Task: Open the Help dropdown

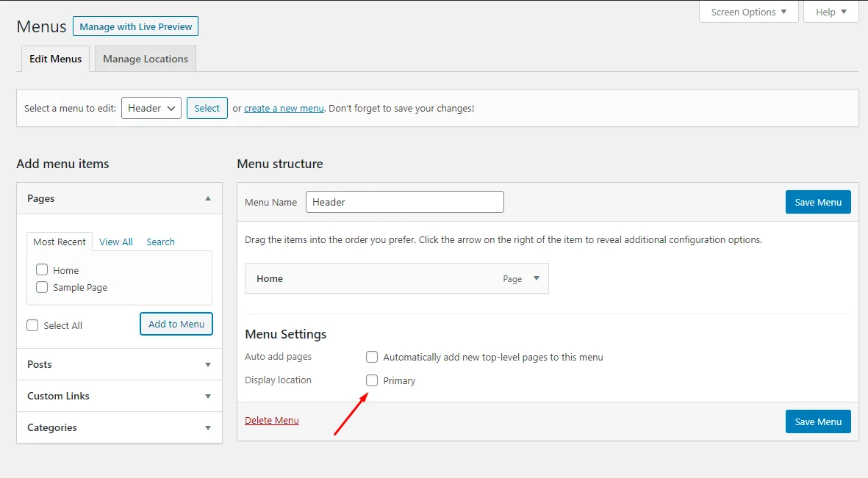Action: pyautogui.click(x=831, y=12)
